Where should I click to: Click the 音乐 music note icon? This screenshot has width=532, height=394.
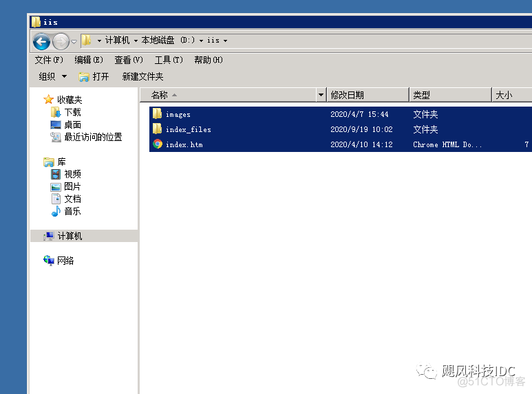coord(56,211)
